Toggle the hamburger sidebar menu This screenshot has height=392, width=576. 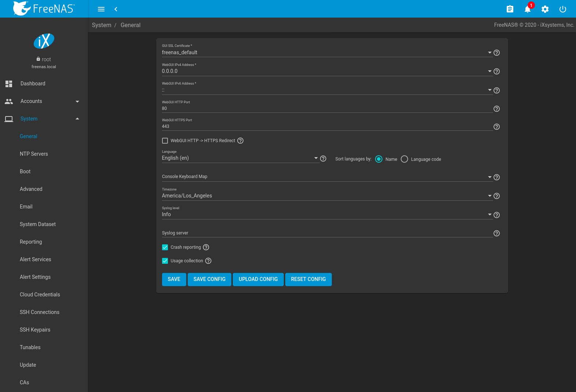coord(101,9)
